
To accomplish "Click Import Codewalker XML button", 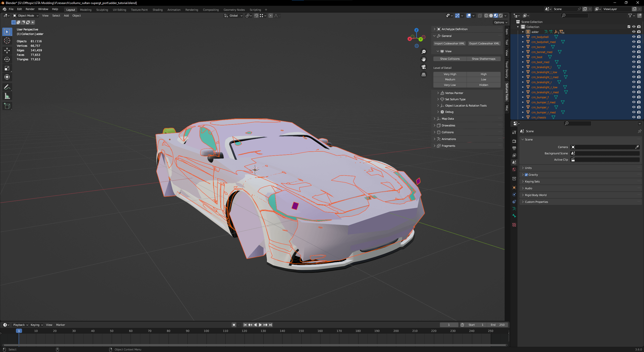I will click(449, 43).
